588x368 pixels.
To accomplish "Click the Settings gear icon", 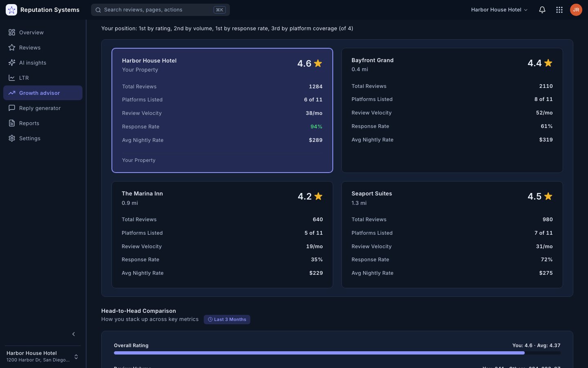I will 12,138.
